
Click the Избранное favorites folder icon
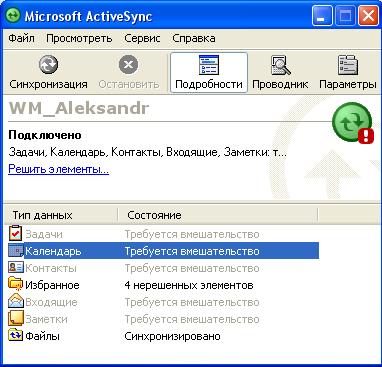coord(15,285)
